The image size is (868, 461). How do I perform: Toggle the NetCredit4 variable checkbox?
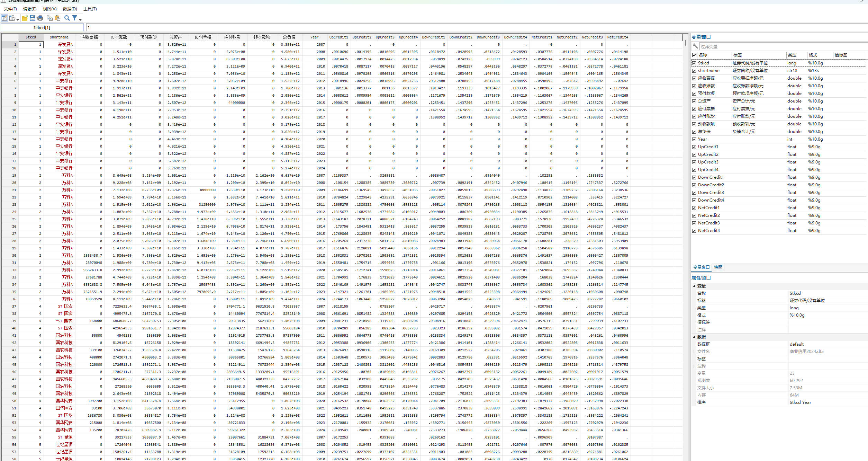(694, 231)
